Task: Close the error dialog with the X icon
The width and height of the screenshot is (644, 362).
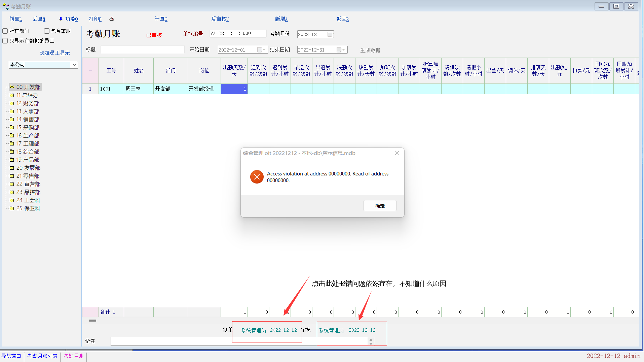Action: coord(397,153)
